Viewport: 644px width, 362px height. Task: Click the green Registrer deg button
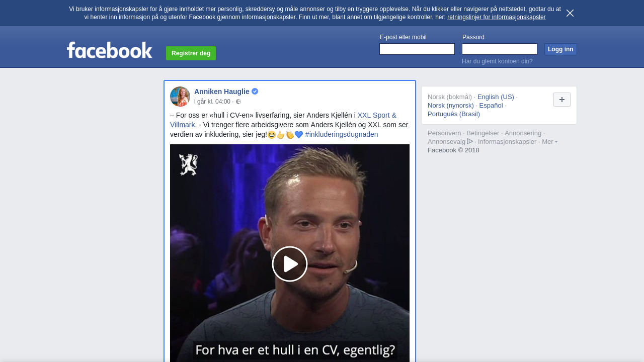[x=191, y=53]
